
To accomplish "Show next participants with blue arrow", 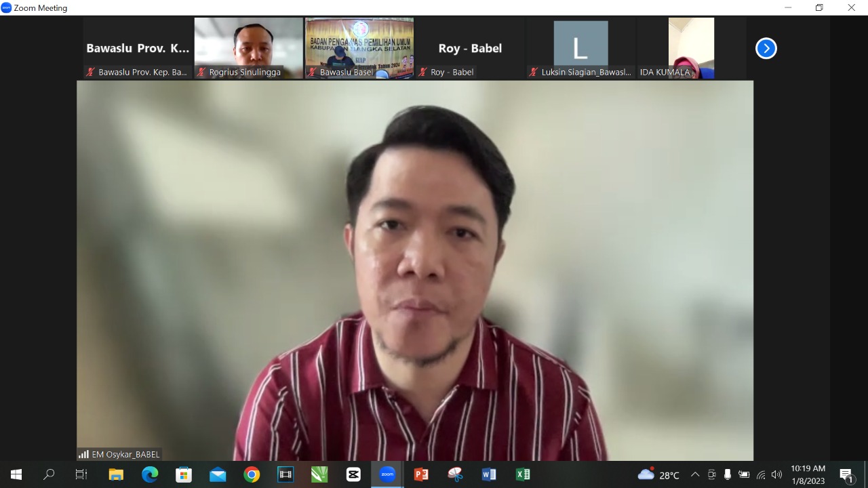I will pyautogui.click(x=766, y=48).
